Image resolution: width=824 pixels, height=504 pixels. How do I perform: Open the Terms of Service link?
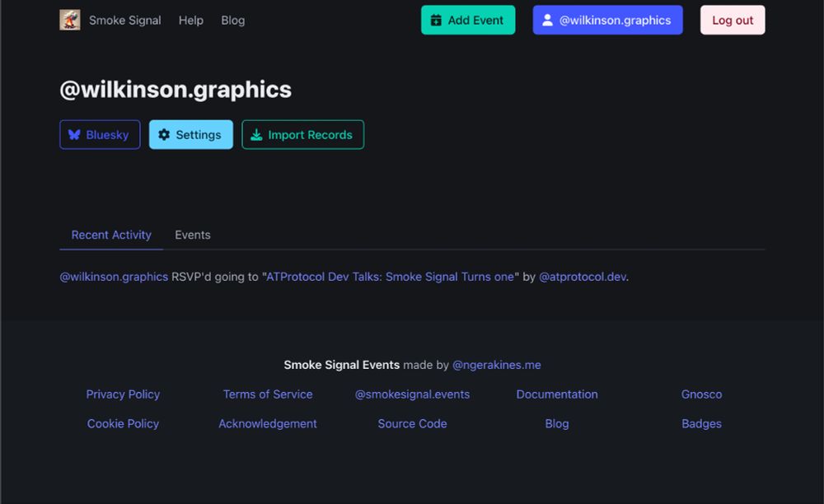tap(268, 394)
